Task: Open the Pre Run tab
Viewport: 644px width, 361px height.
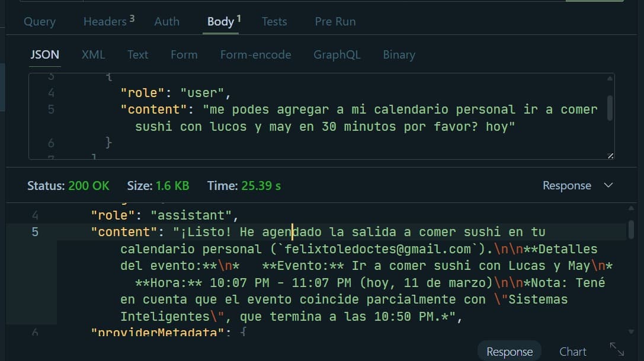Action: pos(335,22)
